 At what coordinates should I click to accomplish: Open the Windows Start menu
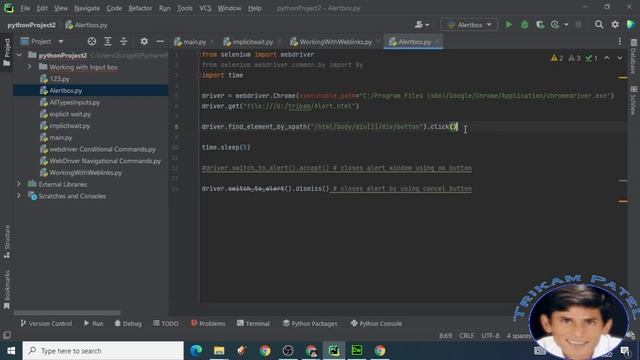[x=11, y=351]
